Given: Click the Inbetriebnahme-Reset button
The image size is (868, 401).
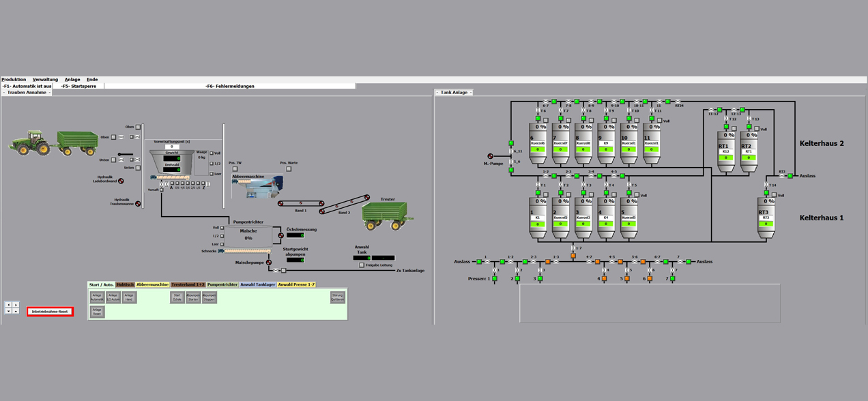Looking at the screenshot, I should click(50, 312).
